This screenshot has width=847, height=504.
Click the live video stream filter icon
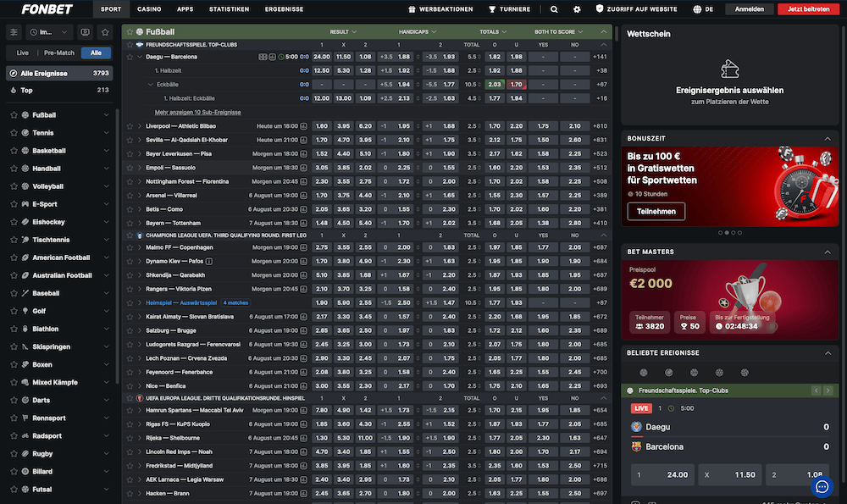click(86, 32)
